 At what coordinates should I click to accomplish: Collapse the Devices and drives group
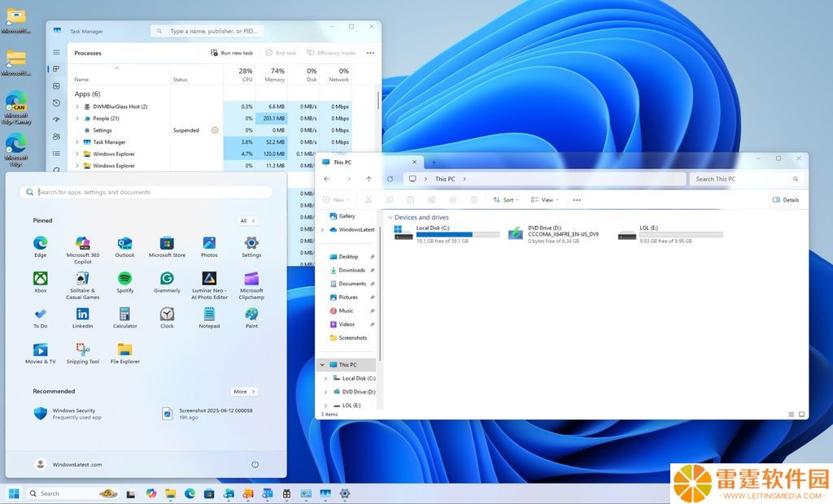click(390, 217)
